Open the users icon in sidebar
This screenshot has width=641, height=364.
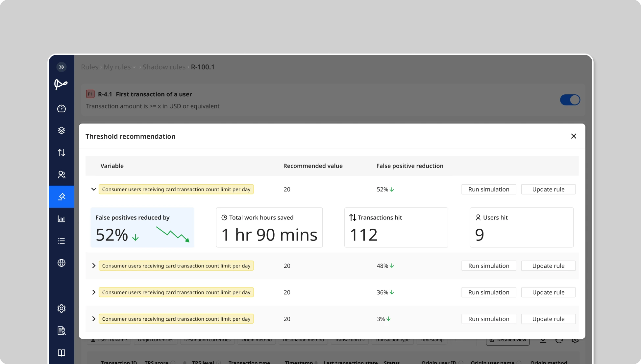click(x=62, y=174)
